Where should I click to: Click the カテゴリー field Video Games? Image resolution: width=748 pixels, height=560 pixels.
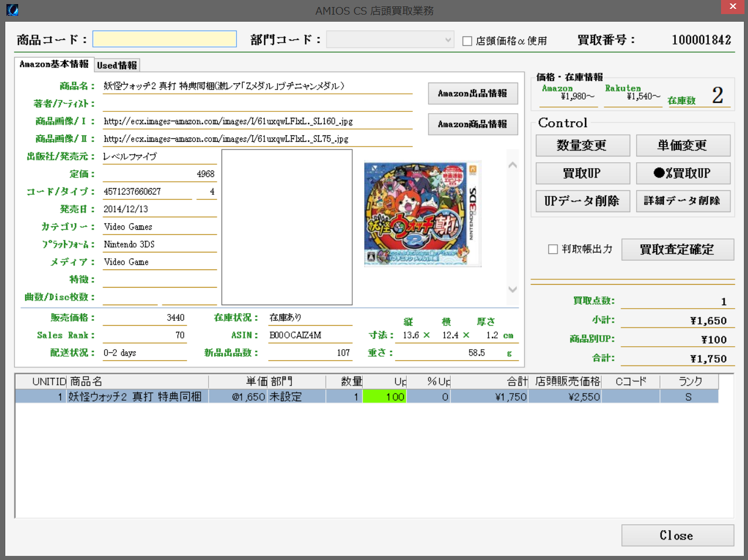(x=159, y=227)
